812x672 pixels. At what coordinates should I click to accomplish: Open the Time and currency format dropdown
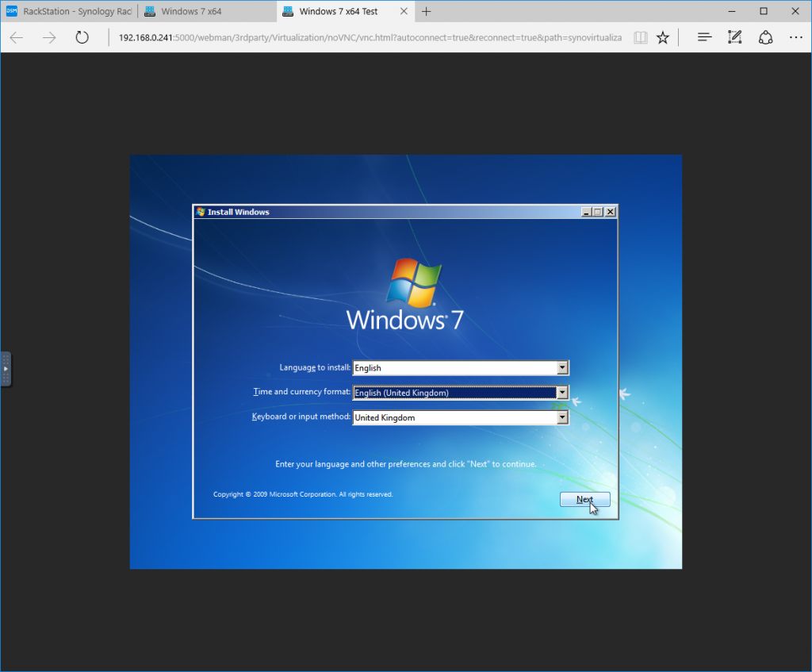click(x=562, y=392)
